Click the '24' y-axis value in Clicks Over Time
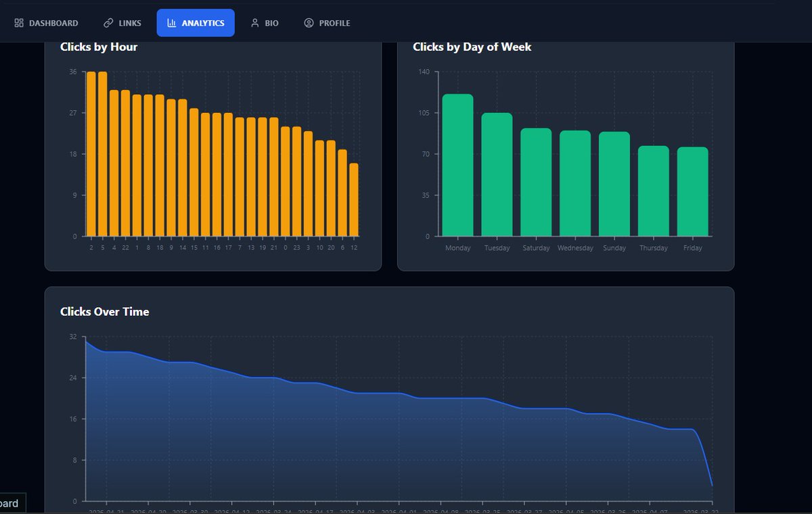The height and width of the screenshot is (514, 812). coord(73,377)
